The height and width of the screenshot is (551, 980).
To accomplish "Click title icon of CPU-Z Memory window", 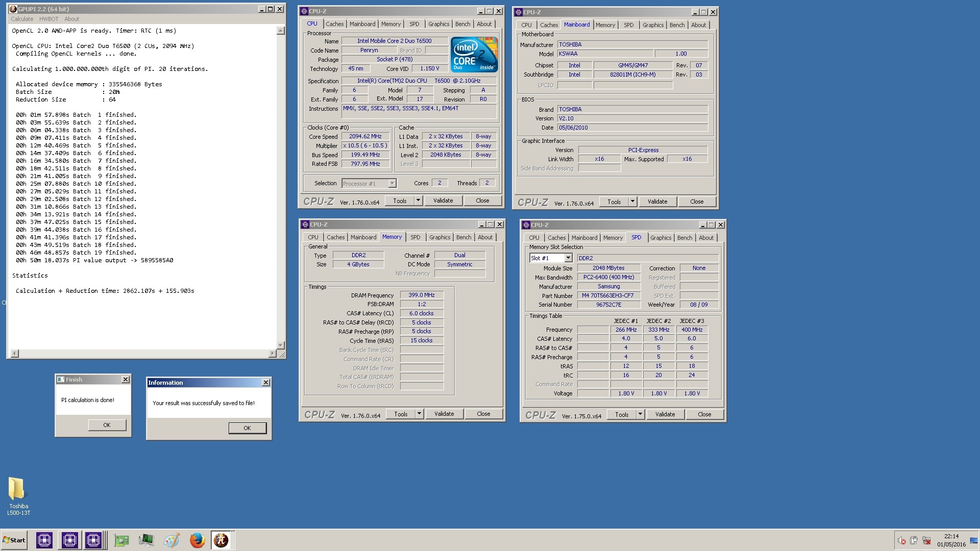I will [305, 224].
